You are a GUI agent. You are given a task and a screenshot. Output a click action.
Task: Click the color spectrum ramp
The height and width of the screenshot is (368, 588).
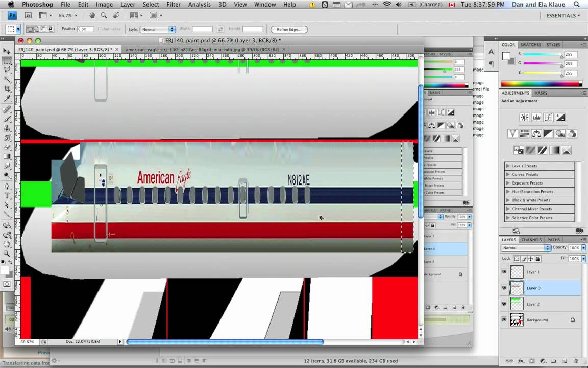coord(542,83)
